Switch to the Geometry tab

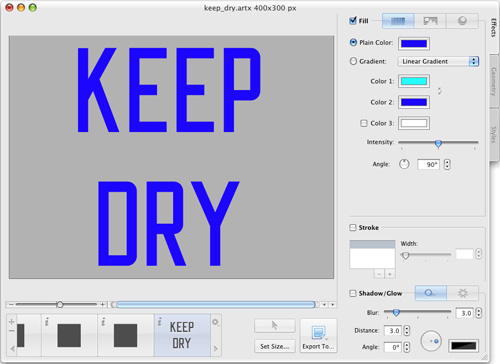494,81
